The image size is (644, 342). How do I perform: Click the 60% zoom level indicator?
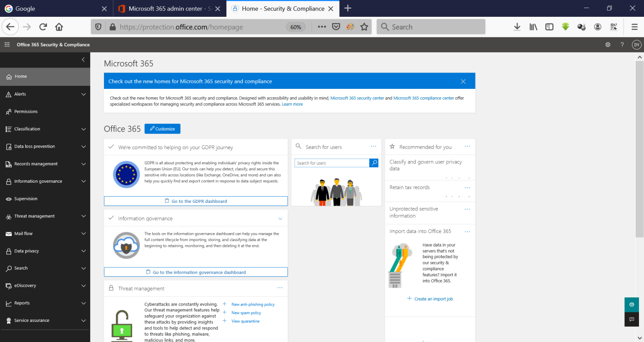tap(296, 27)
